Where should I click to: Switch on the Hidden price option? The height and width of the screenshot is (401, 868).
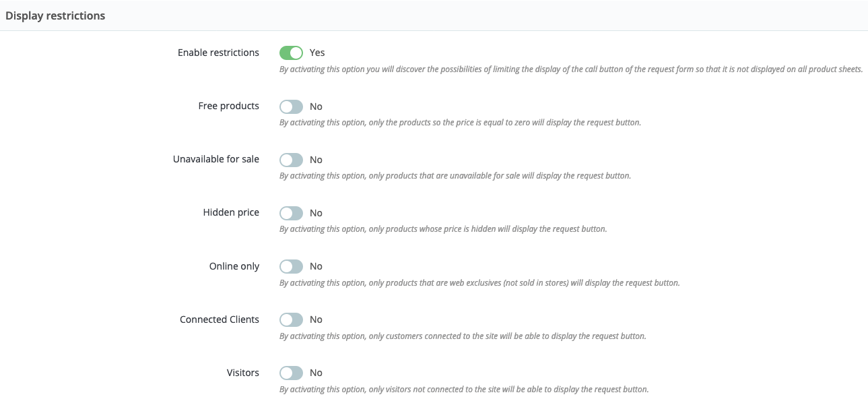(291, 213)
